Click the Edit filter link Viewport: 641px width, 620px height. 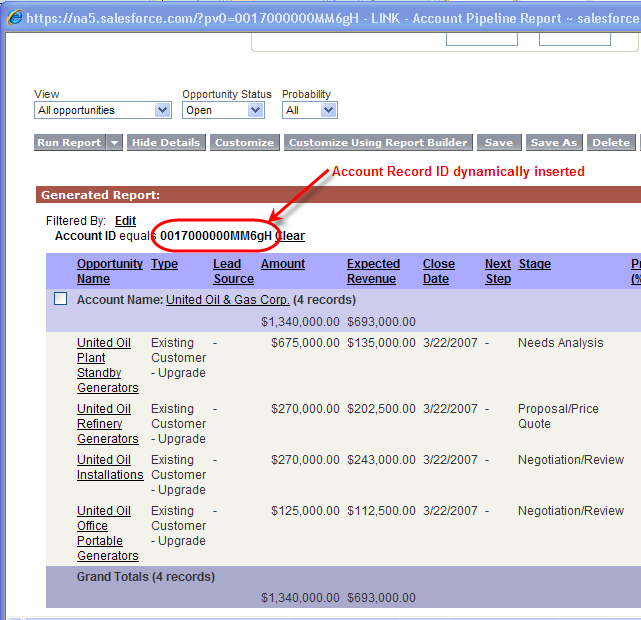pos(125,221)
